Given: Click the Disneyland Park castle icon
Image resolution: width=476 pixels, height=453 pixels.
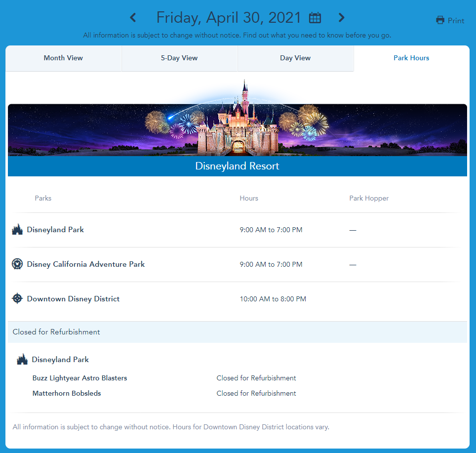Looking at the screenshot, I should [17, 230].
